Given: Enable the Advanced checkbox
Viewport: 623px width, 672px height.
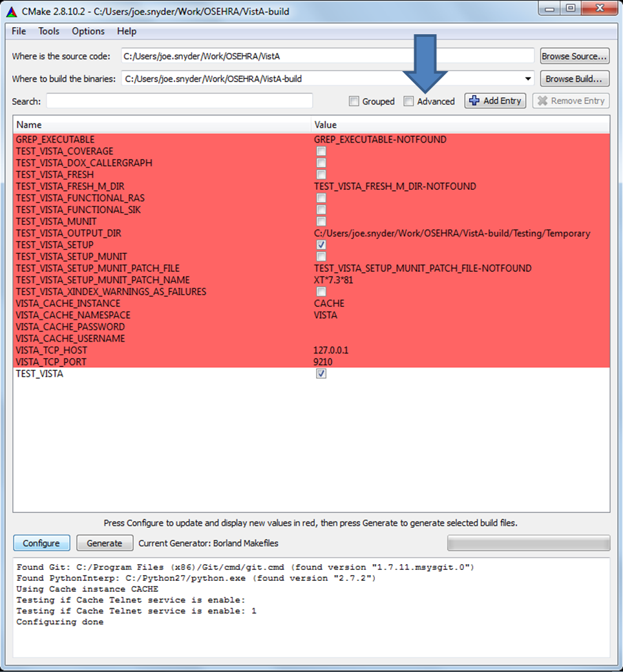Looking at the screenshot, I should coord(408,101).
